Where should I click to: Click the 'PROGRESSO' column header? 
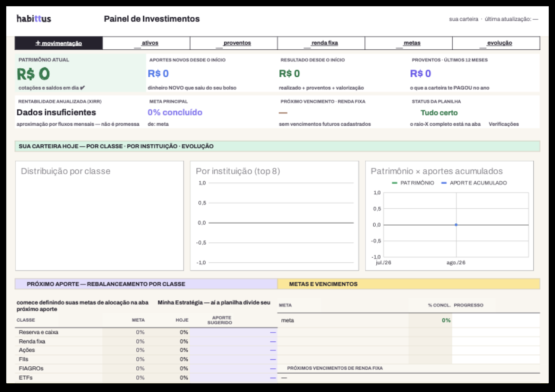(468, 305)
